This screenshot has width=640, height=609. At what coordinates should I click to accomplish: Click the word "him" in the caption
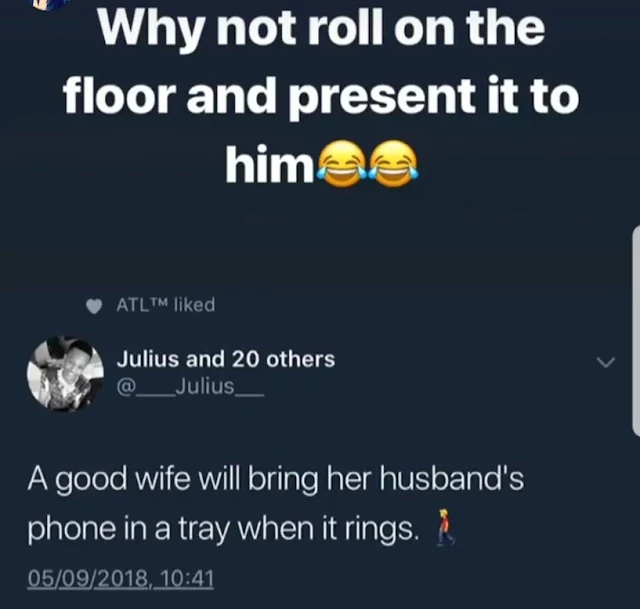coord(270,163)
